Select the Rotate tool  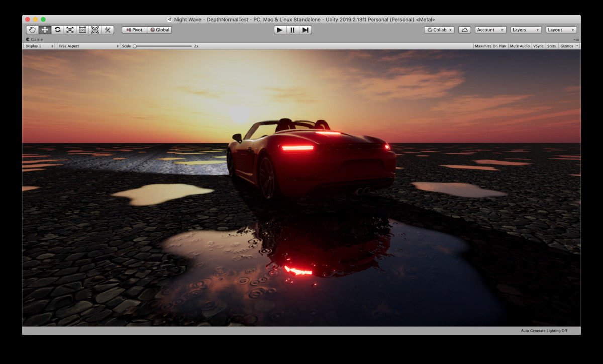(57, 29)
